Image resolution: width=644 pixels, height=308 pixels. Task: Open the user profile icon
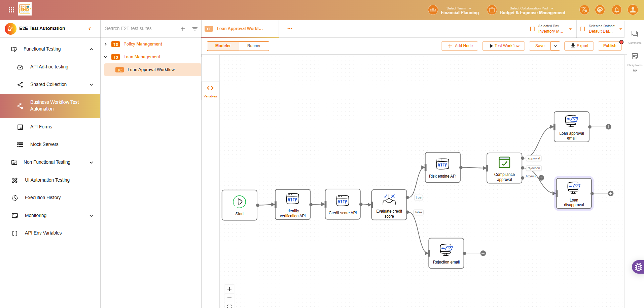(x=633, y=10)
